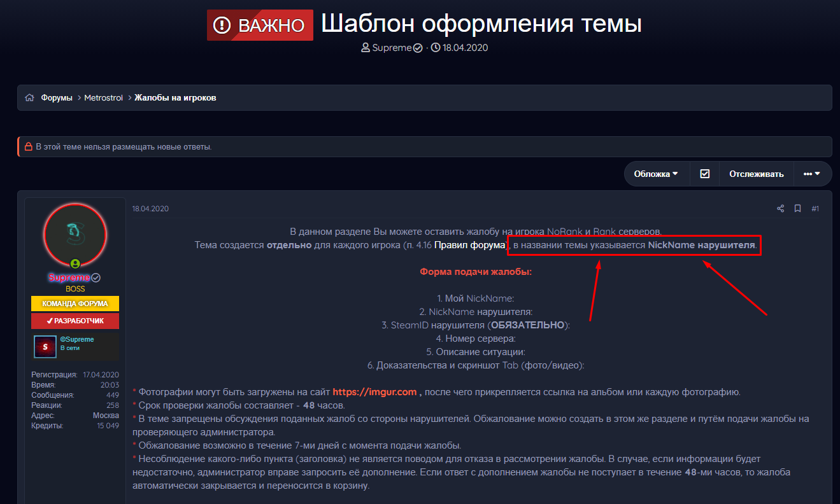The width and height of the screenshot is (840, 504).
Task: Open the Правил форума link
Action: (x=470, y=245)
